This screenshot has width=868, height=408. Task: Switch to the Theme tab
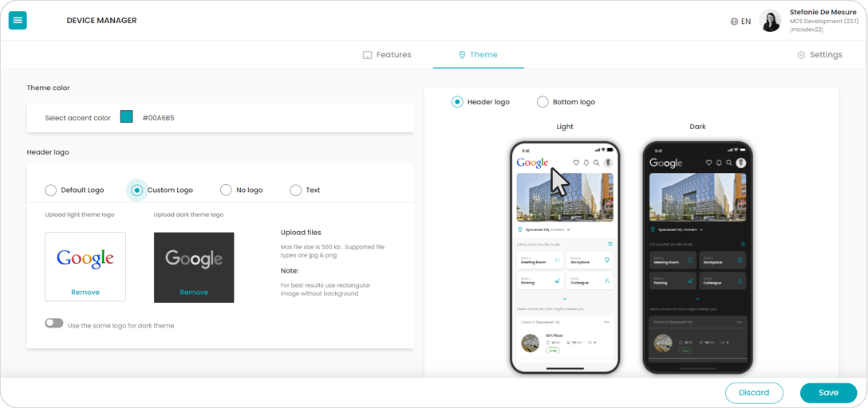tap(479, 55)
